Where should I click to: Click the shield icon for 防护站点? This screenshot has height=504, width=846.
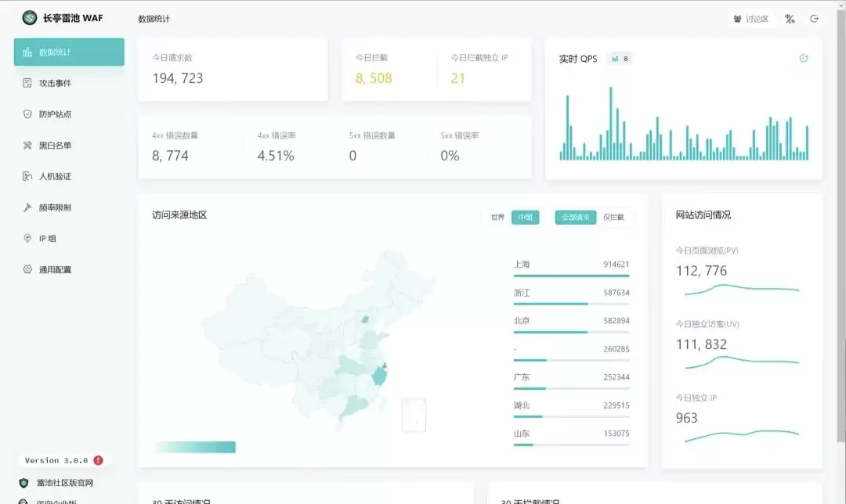(27, 114)
